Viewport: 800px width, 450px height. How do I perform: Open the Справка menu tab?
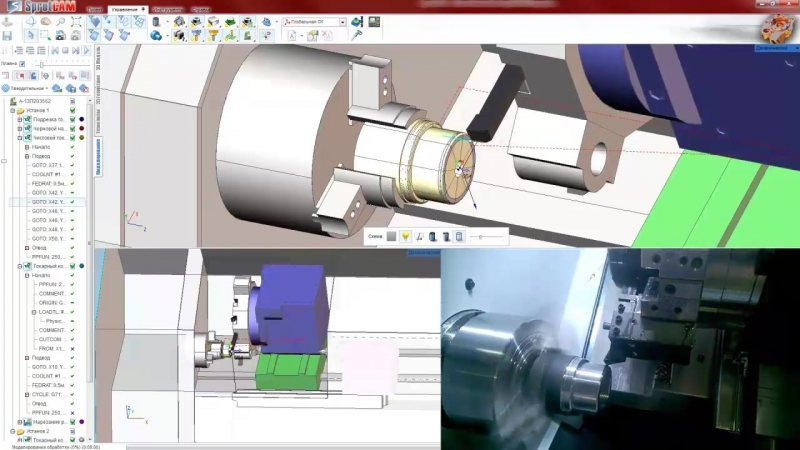pos(201,9)
